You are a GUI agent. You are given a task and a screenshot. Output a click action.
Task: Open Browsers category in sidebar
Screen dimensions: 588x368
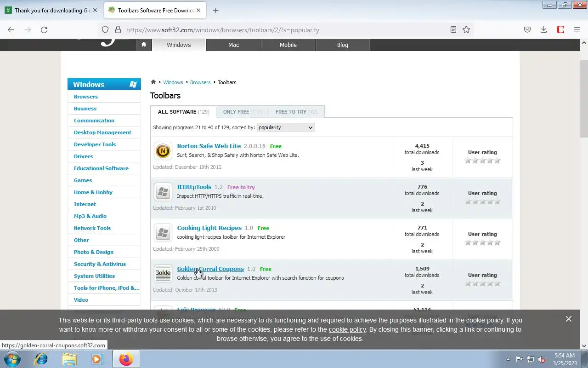[x=86, y=97]
